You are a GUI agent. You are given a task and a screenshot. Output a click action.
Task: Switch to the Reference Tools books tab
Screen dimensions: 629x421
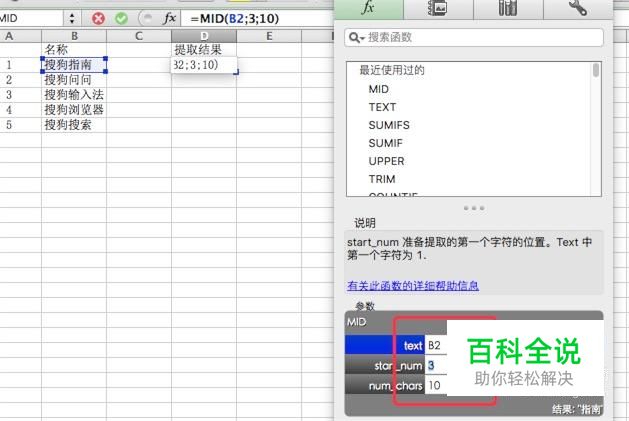point(508,8)
